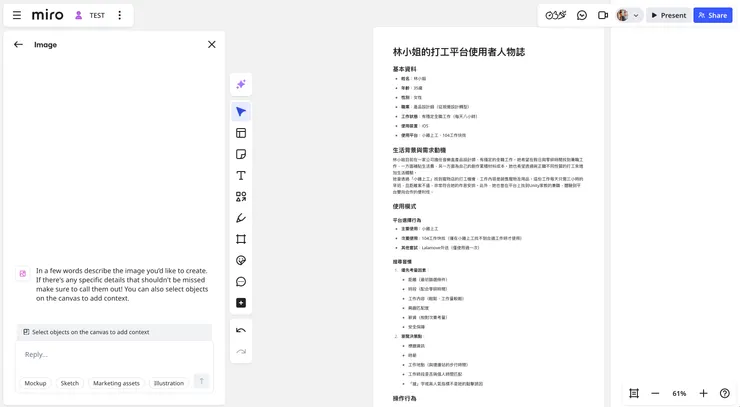This screenshot has width=740, height=407.
Task: Click the fit-to-screen frames icon
Action: click(x=634, y=393)
